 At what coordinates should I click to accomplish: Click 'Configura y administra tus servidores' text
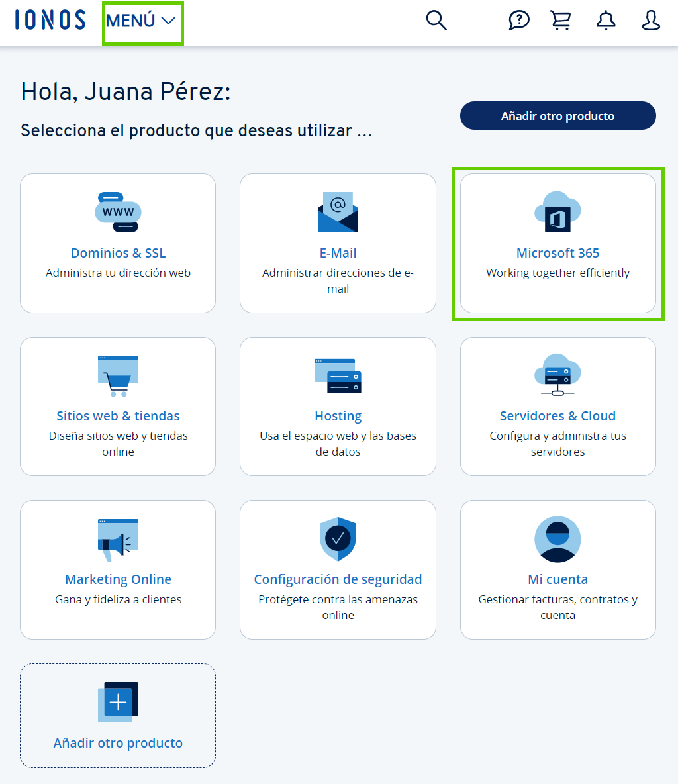click(x=557, y=444)
